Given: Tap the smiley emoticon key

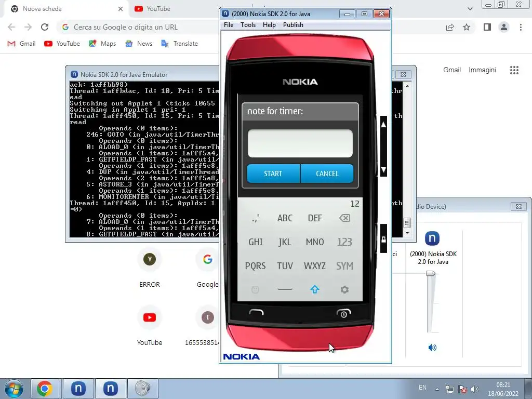Looking at the screenshot, I should coord(255,289).
